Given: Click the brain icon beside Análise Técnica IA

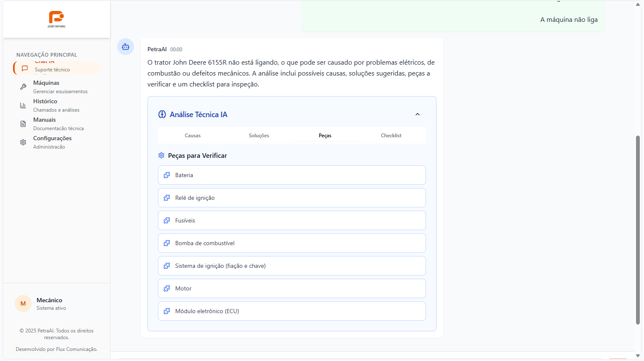Looking at the screenshot, I should pos(162,114).
